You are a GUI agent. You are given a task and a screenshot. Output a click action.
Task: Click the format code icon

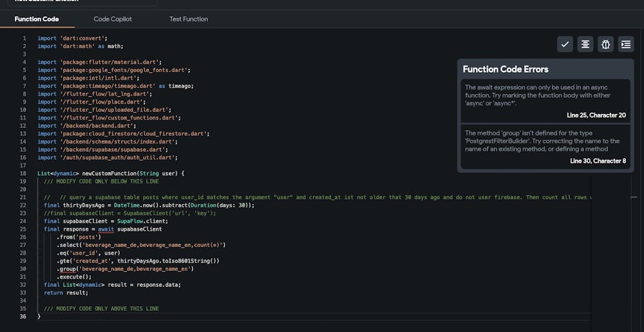click(585, 44)
